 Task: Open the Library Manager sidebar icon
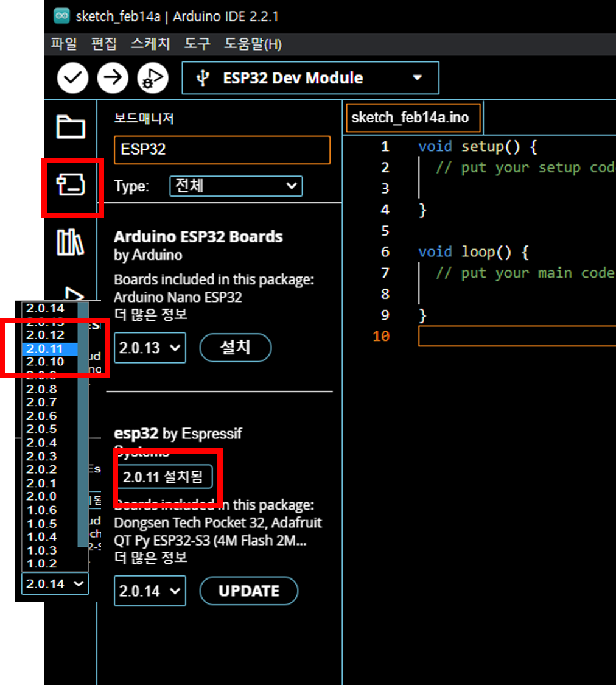[70, 242]
